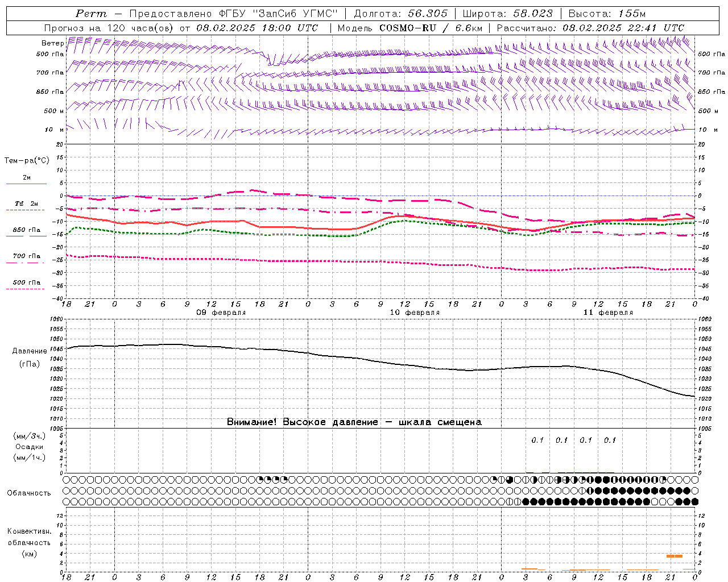The image size is (728, 582).
Task: Click the "(мм/1ч.)" precipitation unit label
Action: tap(29, 458)
